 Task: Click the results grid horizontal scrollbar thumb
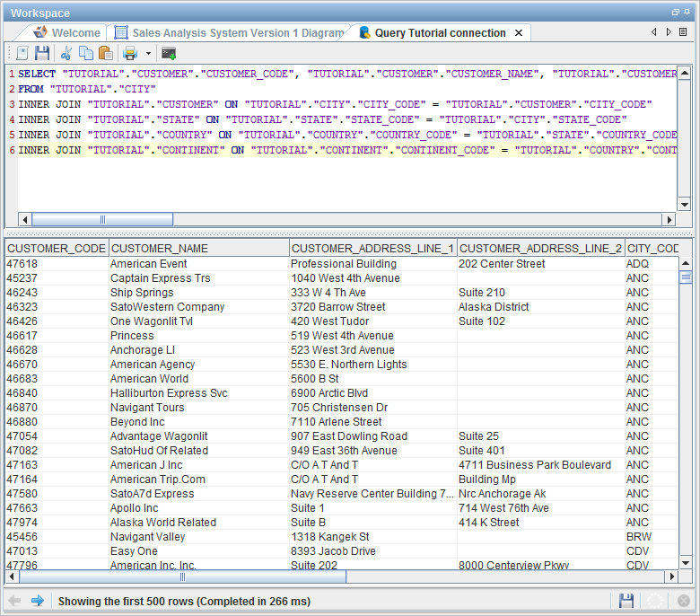pyautogui.click(x=182, y=576)
